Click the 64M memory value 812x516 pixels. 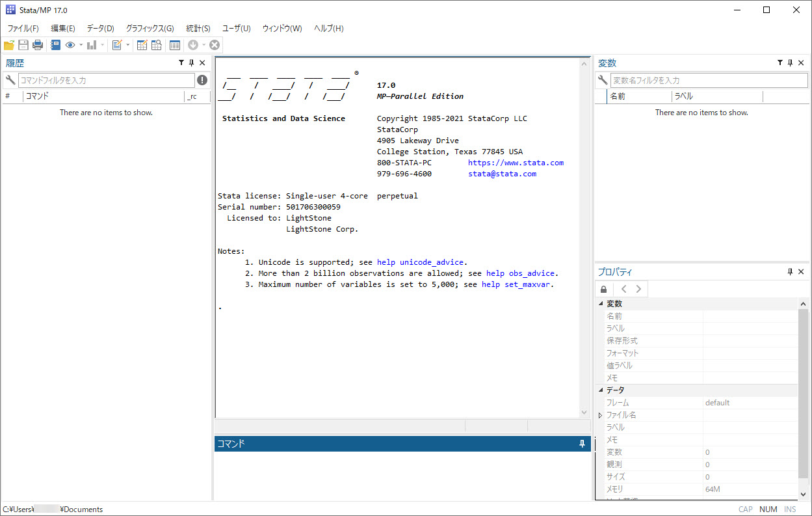713,489
